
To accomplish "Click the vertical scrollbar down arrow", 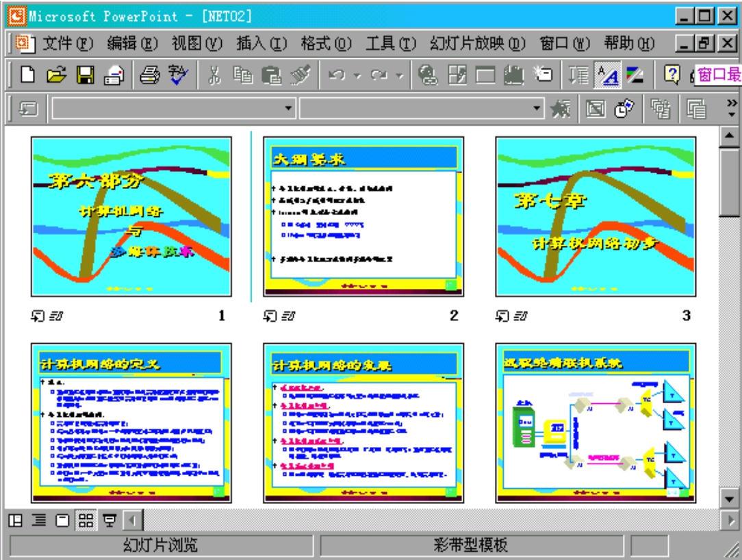I will click(x=730, y=499).
